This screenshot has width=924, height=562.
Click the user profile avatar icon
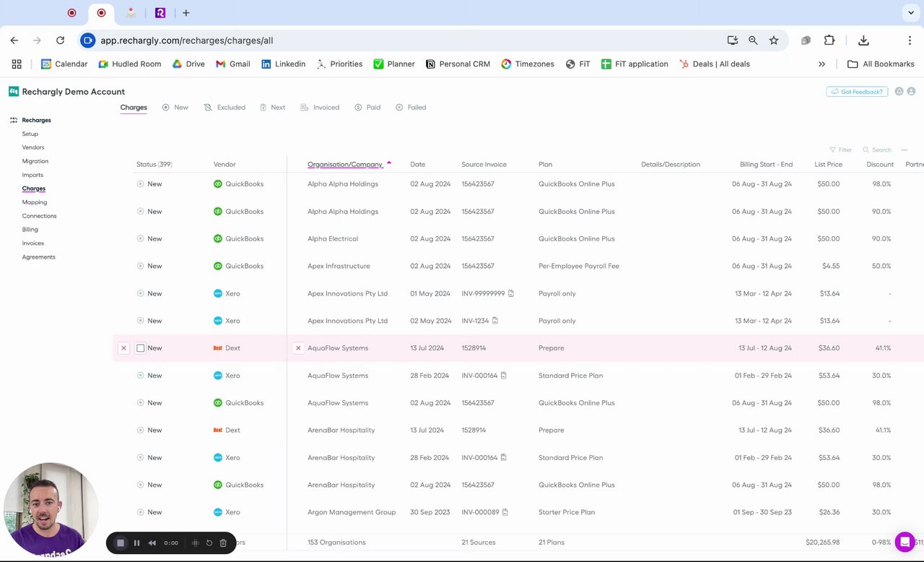(911, 92)
